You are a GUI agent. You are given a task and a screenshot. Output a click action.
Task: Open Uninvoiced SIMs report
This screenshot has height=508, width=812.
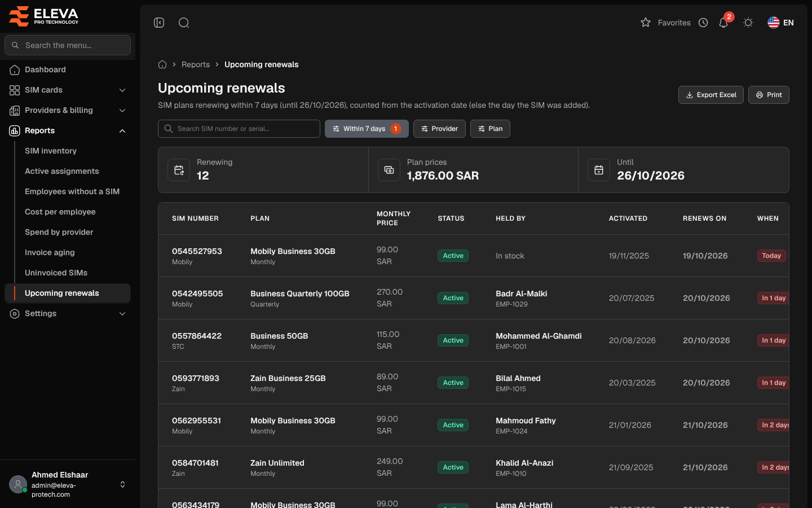[56, 273]
